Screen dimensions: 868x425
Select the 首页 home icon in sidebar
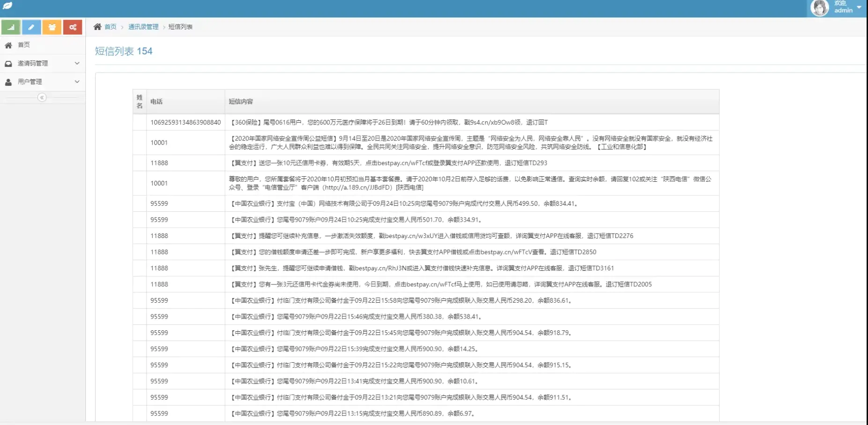(8, 45)
